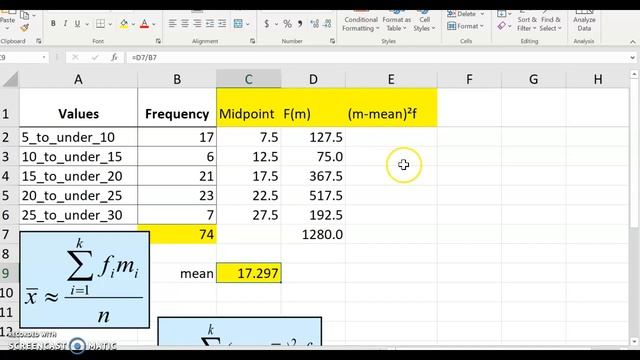Select row 9 header
The image size is (640, 360).
pos(9,273)
